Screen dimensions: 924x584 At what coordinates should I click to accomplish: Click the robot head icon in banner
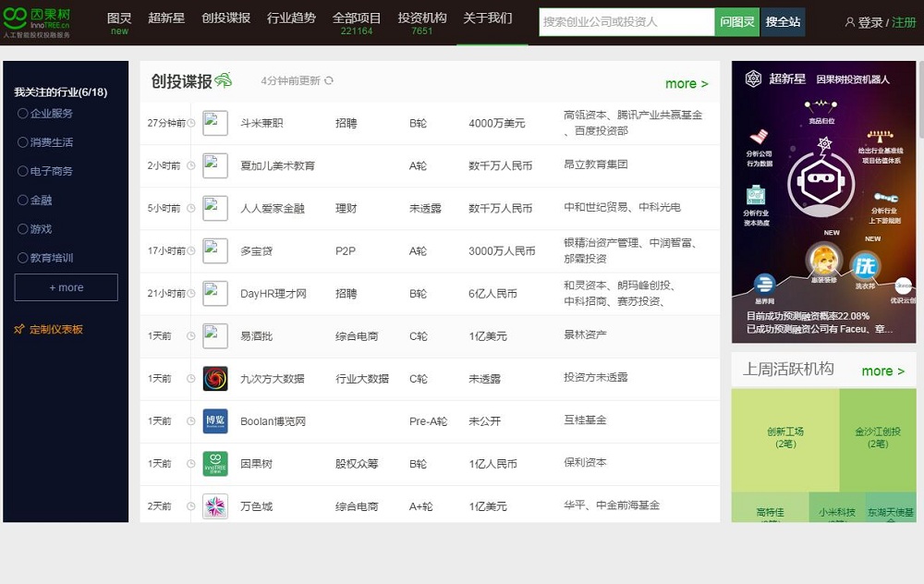point(821,180)
